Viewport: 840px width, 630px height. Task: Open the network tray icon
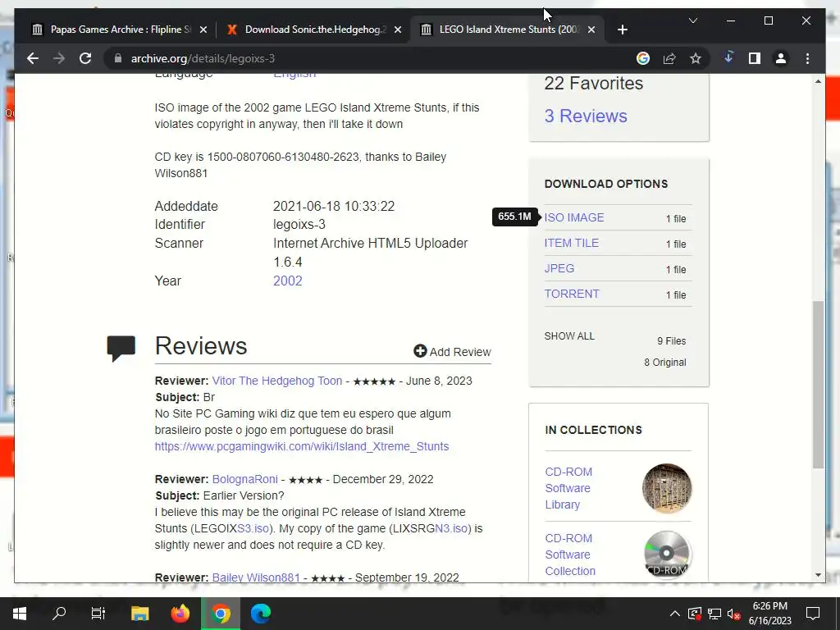[x=714, y=614]
